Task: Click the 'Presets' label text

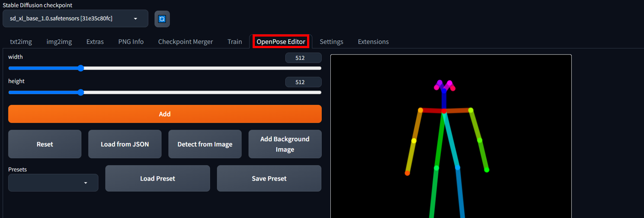Action: 17,169
